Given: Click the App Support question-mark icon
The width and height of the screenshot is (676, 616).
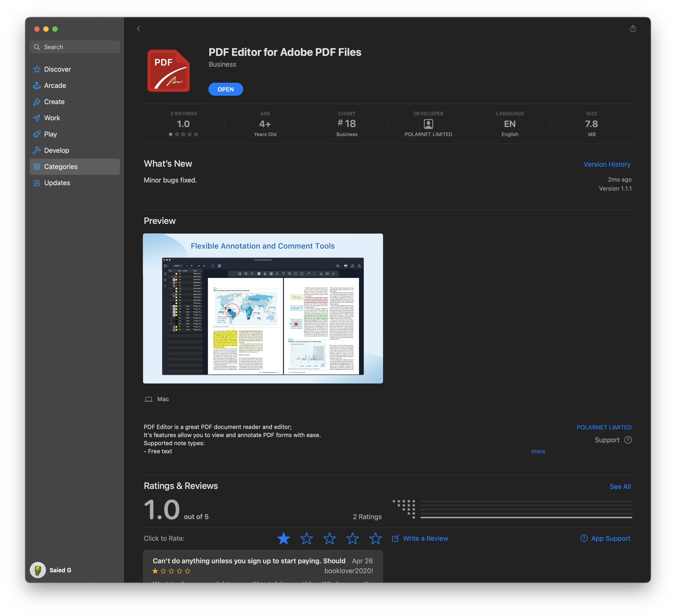Looking at the screenshot, I should 584,538.
